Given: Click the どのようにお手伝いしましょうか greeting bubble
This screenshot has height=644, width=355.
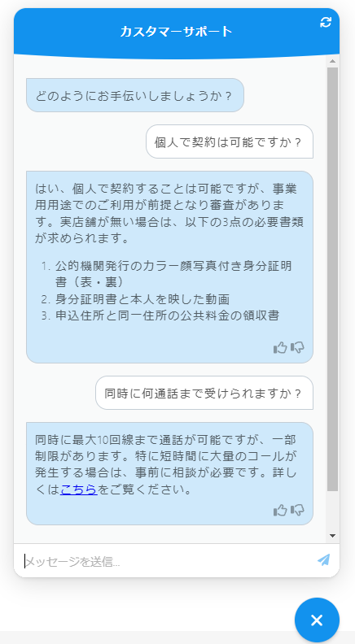Looking at the screenshot, I should point(135,95).
